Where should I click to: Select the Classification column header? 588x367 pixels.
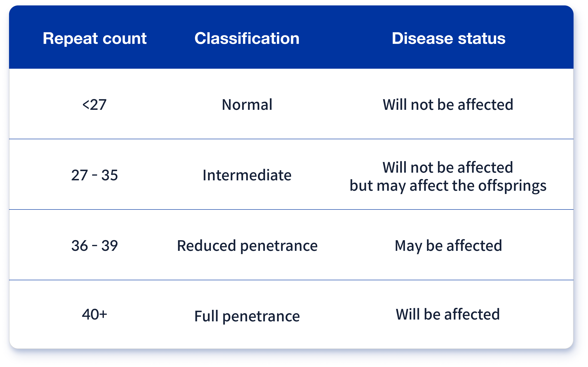click(x=247, y=38)
